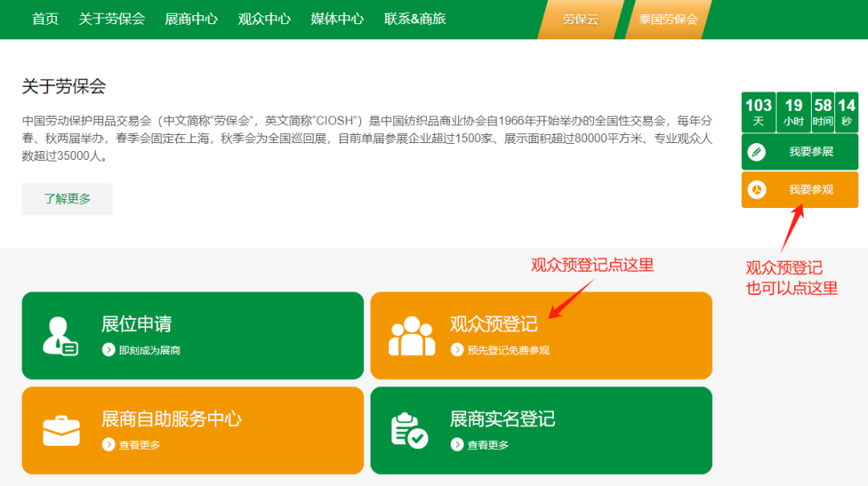Click the arrow icon next to 预先登记免费参观
The image size is (868, 486).
(457, 349)
